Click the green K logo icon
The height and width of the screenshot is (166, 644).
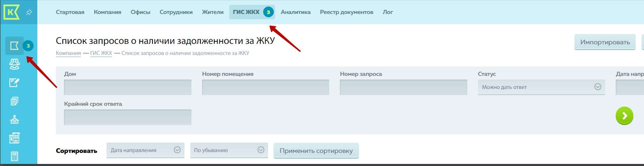tap(11, 12)
